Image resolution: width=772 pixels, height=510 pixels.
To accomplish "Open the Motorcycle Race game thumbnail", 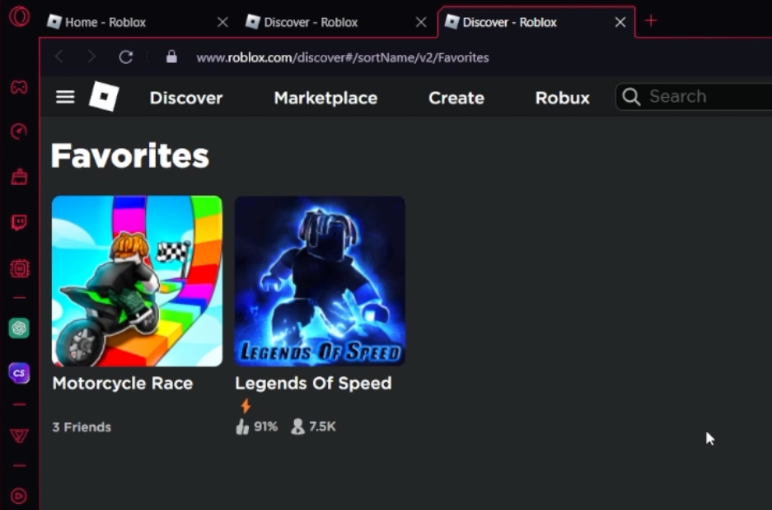I will 137,281.
